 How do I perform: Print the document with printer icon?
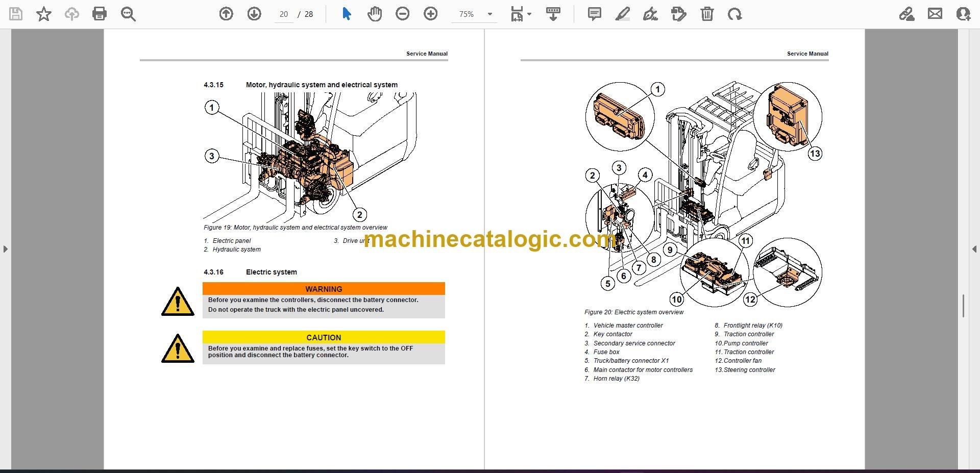pyautogui.click(x=100, y=14)
